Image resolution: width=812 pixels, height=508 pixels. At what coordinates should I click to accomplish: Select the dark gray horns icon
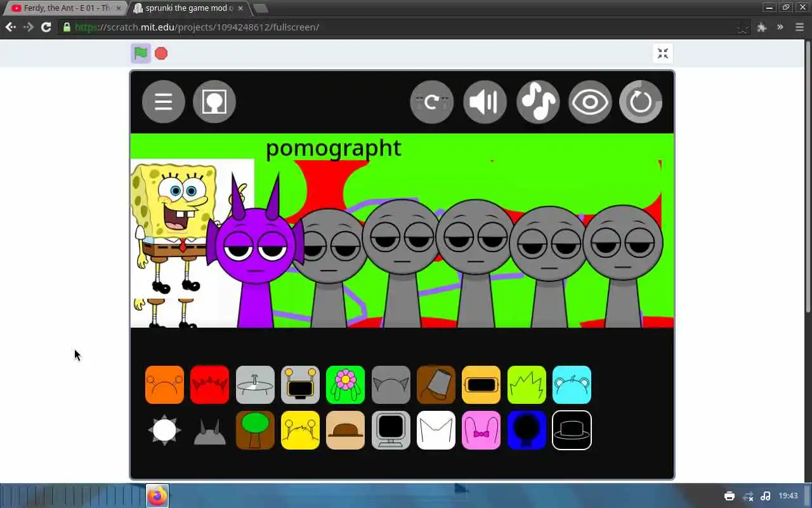click(209, 432)
